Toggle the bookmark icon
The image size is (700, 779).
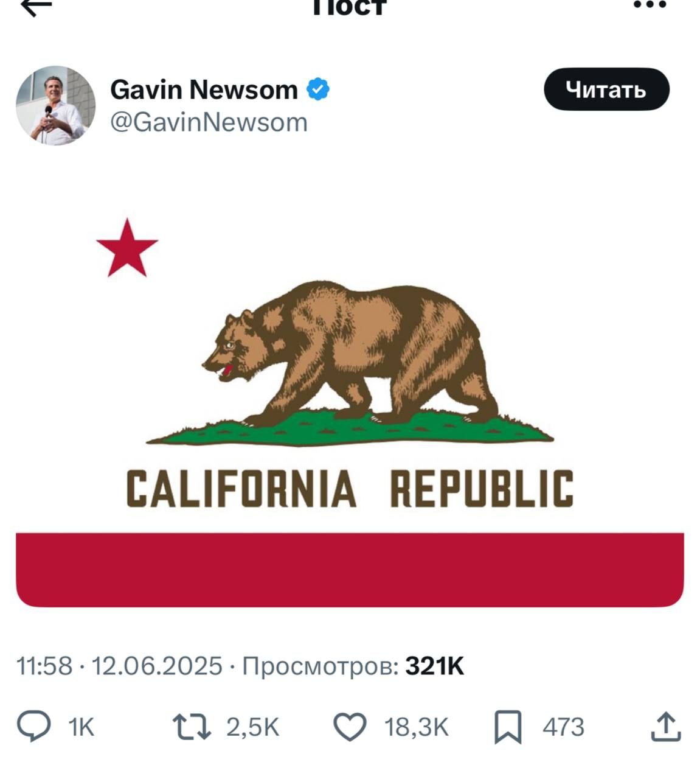(x=508, y=727)
